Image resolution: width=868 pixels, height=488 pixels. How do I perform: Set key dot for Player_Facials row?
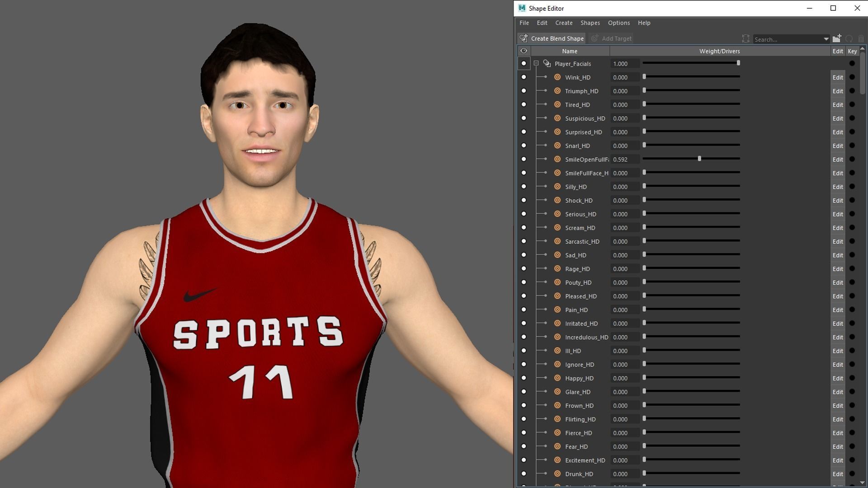coord(852,64)
